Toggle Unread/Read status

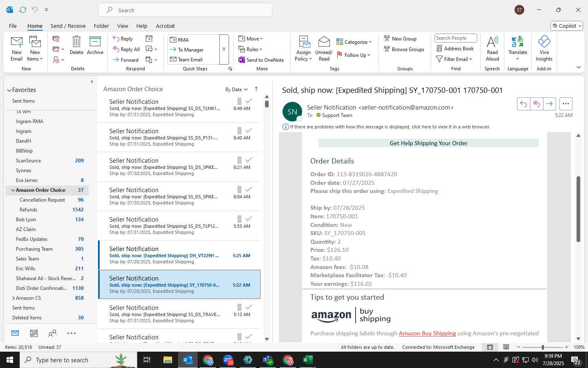point(324,49)
